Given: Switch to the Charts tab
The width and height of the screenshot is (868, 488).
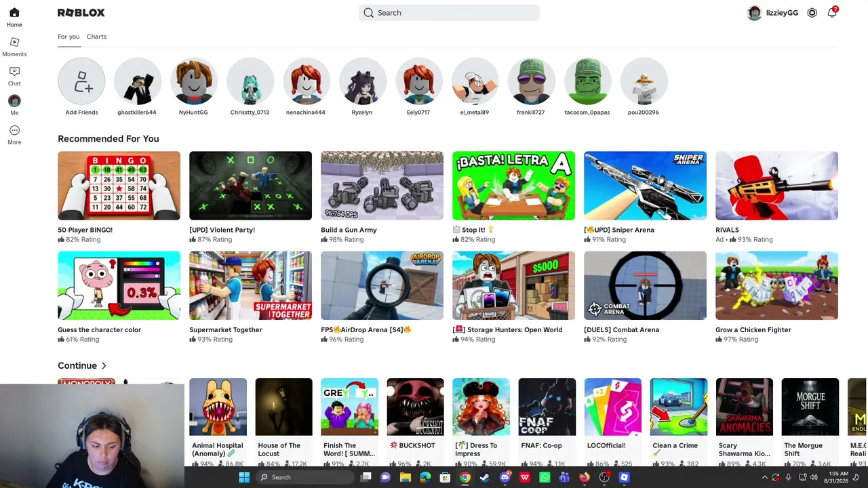Looking at the screenshot, I should (96, 37).
